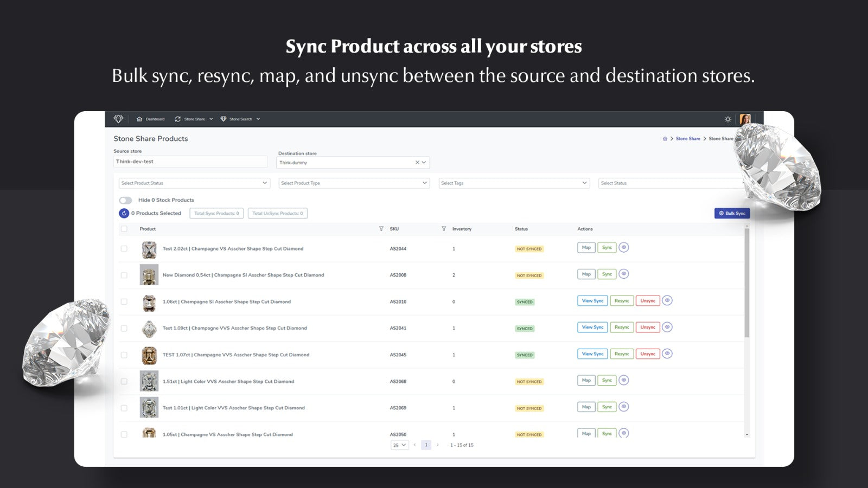Open the Stone Share menu
Image resolution: width=868 pixels, height=488 pixels.
pos(193,119)
